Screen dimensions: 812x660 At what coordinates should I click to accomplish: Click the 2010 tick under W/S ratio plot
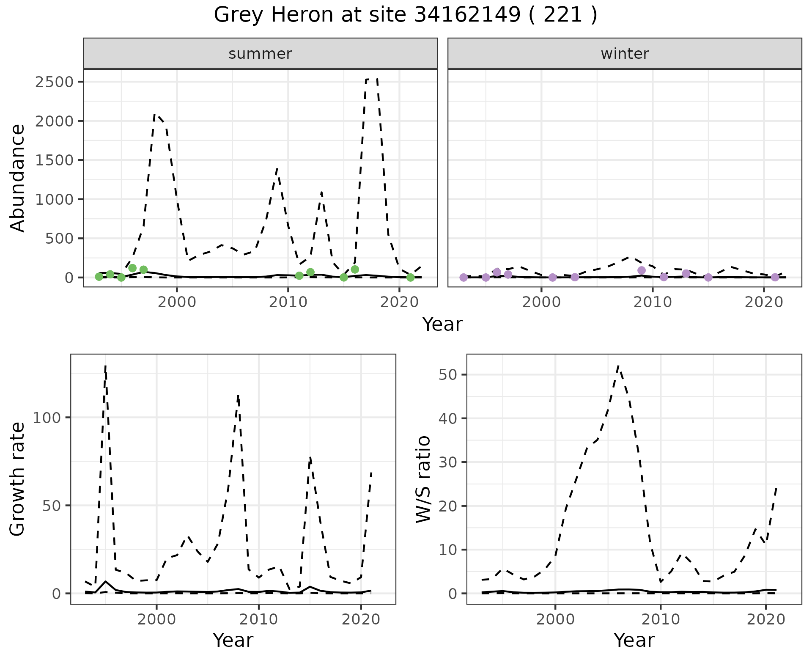[660, 620]
